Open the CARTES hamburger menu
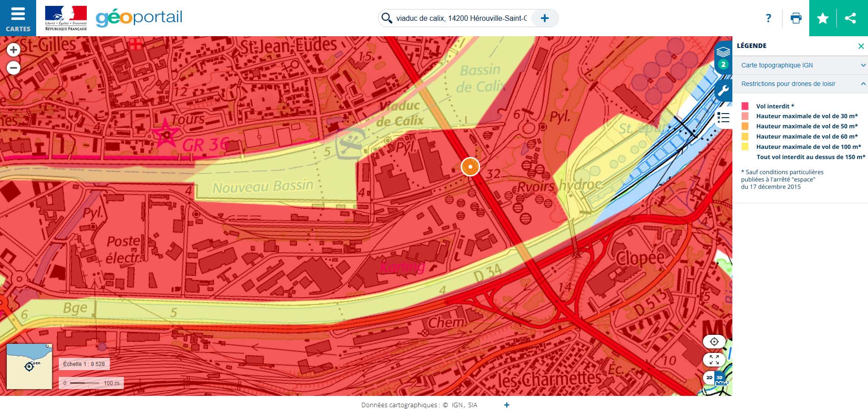The height and width of the screenshot is (414, 868). [x=18, y=18]
